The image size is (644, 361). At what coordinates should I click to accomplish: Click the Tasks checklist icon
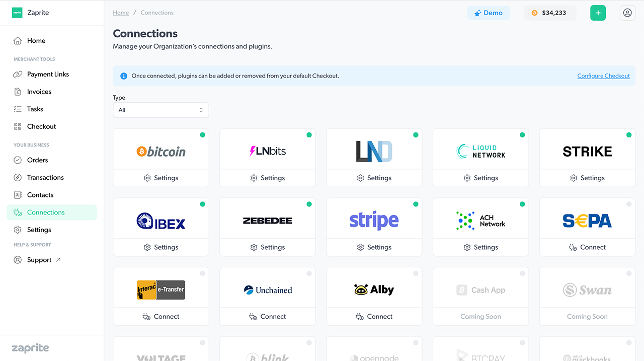pyautogui.click(x=18, y=109)
